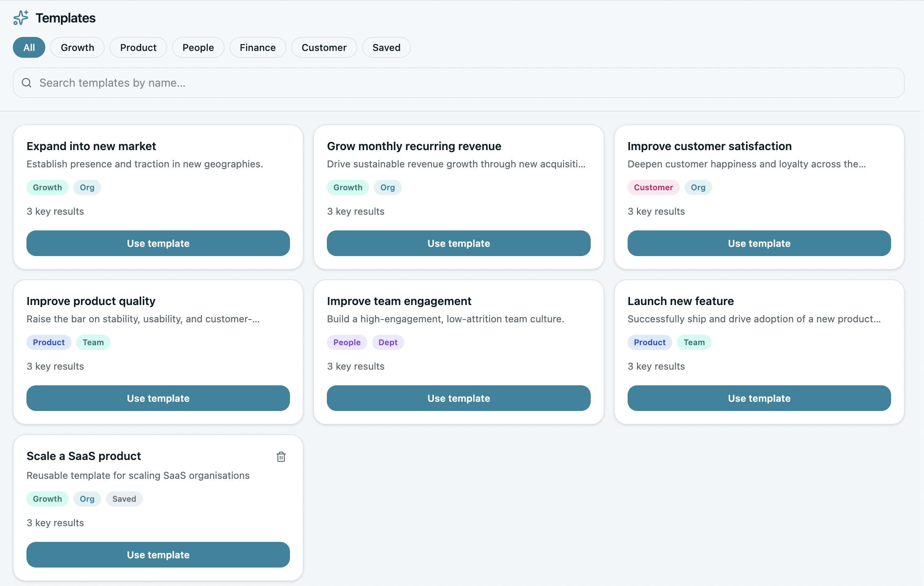Image resolution: width=924 pixels, height=586 pixels.
Task: Click the Templates page heading
Action: point(65,18)
